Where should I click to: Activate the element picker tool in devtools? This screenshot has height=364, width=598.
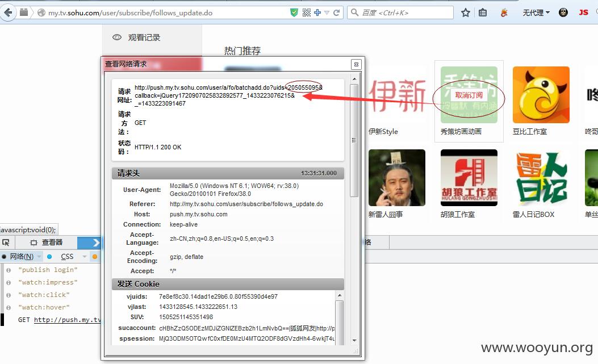6,242
